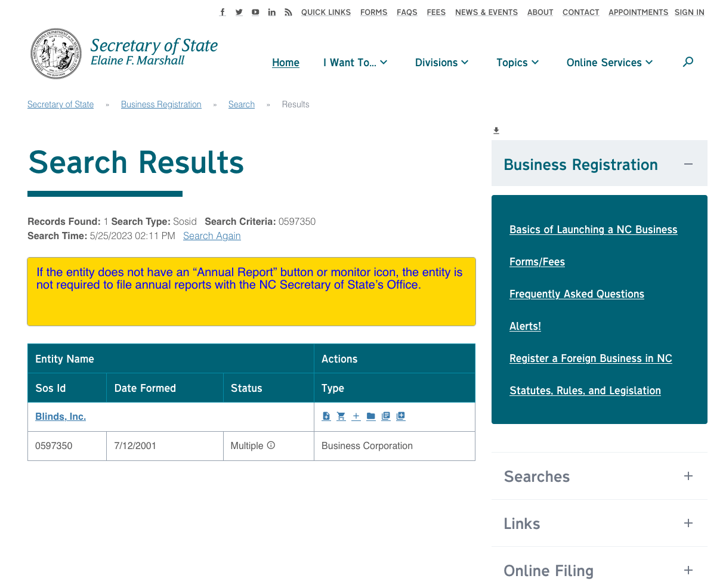Click the stacked documents copies icon
The height and width of the screenshot is (588, 726).
click(x=385, y=416)
